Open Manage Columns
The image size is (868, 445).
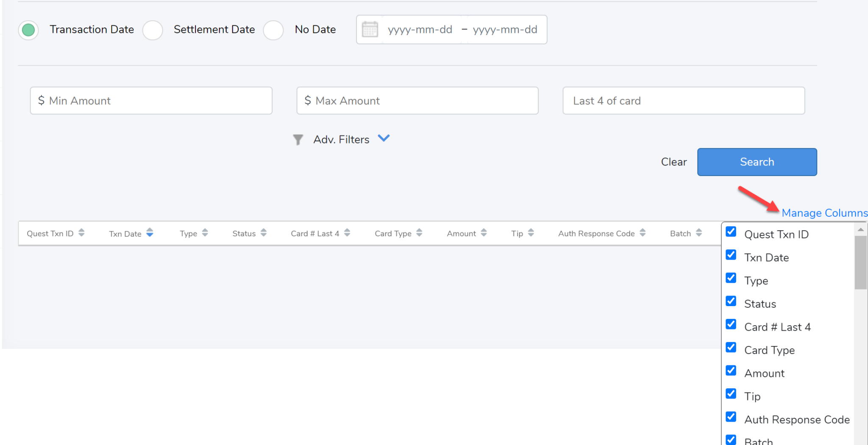pos(824,213)
